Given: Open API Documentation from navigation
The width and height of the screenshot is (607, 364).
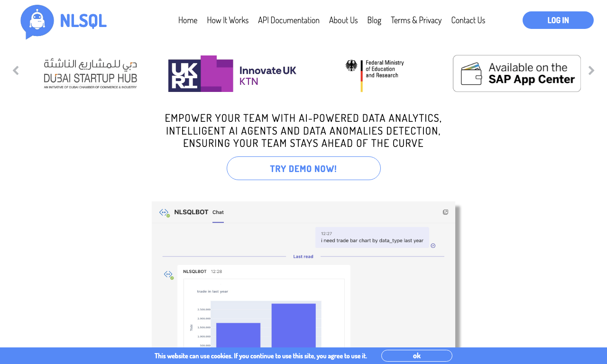Looking at the screenshot, I should pos(289,20).
